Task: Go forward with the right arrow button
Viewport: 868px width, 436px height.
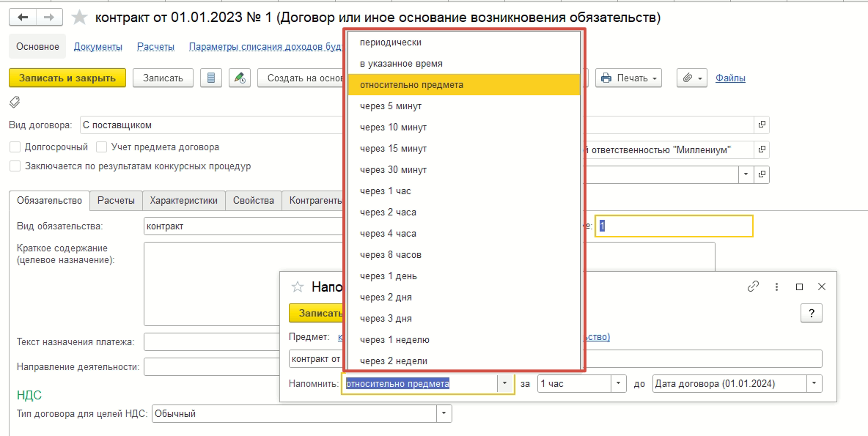Action: (x=49, y=18)
